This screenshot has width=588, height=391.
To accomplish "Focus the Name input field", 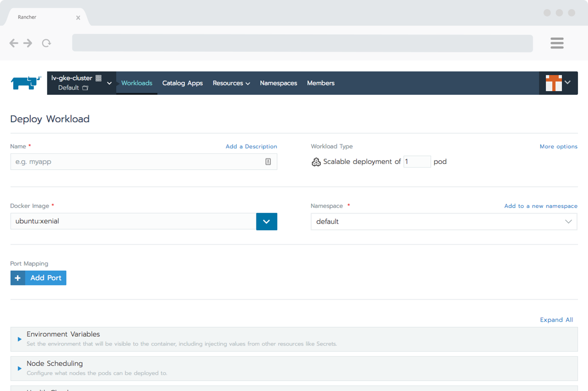I will pyautogui.click(x=144, y=161).
